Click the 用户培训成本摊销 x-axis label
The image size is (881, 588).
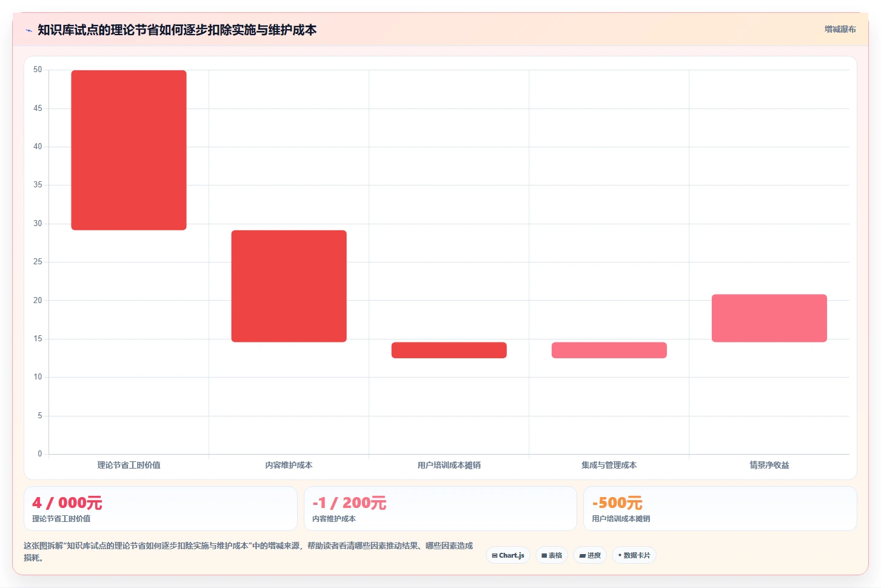click(449, 465)
